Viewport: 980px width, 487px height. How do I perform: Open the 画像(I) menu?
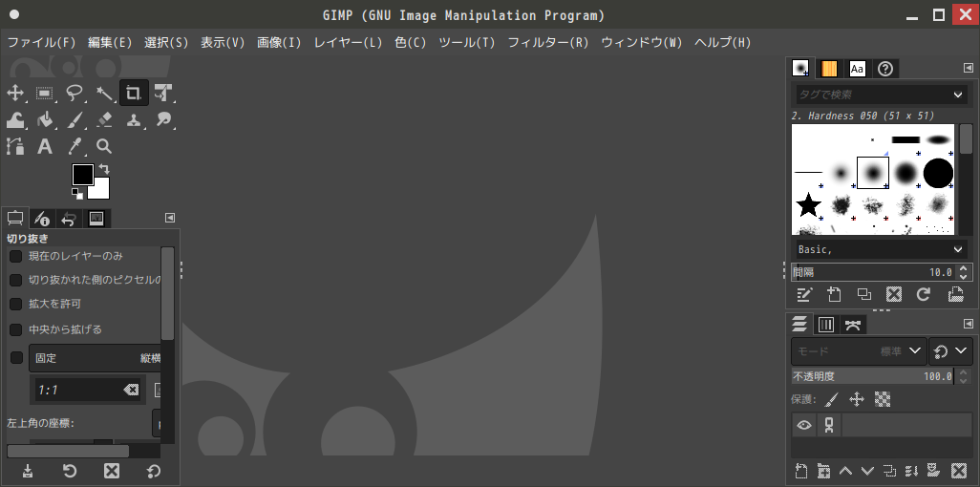pyautogui.click(x=279, y=43)
